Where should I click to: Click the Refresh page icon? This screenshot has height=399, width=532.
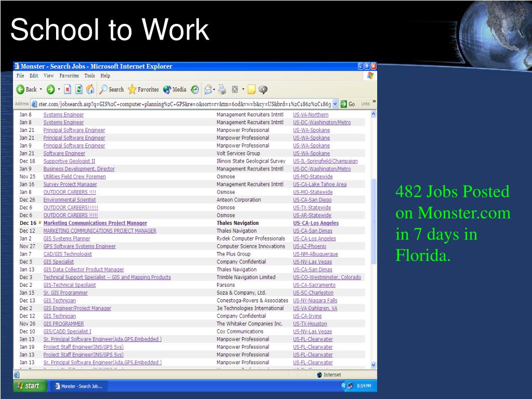coord(79,89)
